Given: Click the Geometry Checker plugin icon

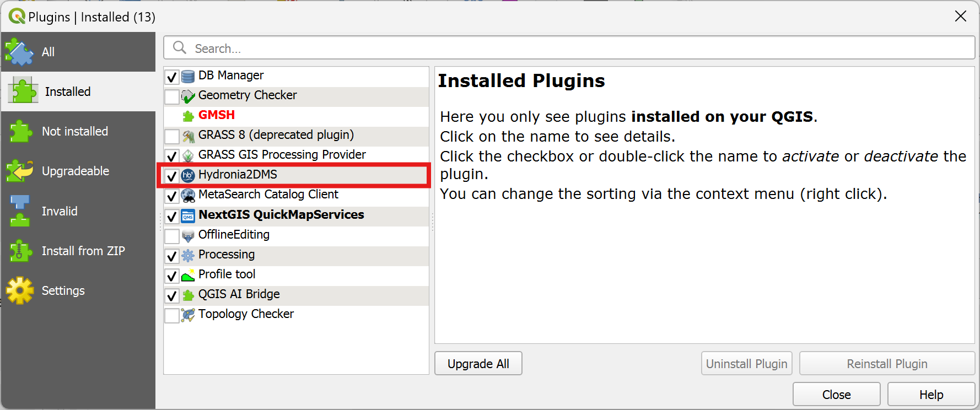Looking at the screenshot, I should point(188,96).
